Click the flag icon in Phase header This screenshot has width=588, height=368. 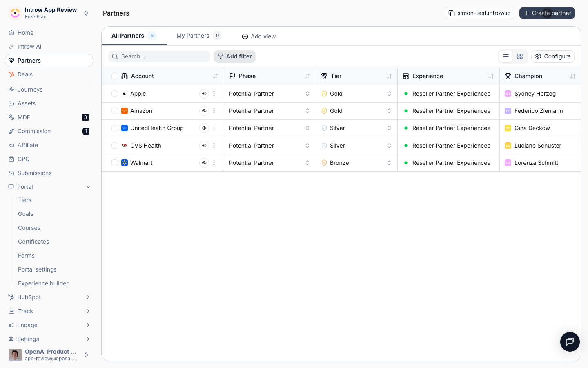click(x=232, y=76)
